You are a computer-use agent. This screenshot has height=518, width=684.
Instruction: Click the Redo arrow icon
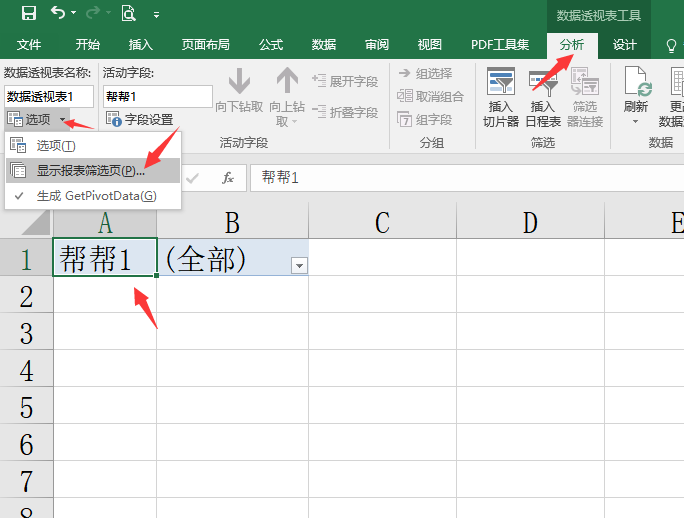tap(92, 13)
